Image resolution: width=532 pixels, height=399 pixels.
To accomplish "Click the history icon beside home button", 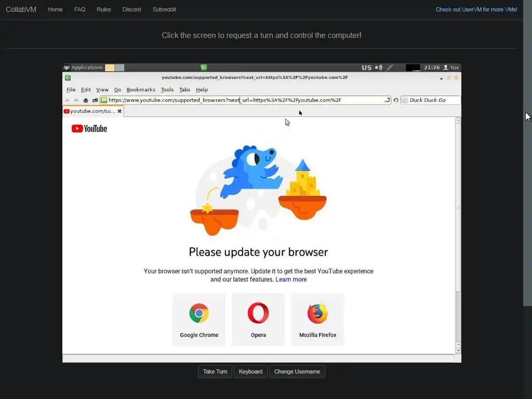I will 95,100.
